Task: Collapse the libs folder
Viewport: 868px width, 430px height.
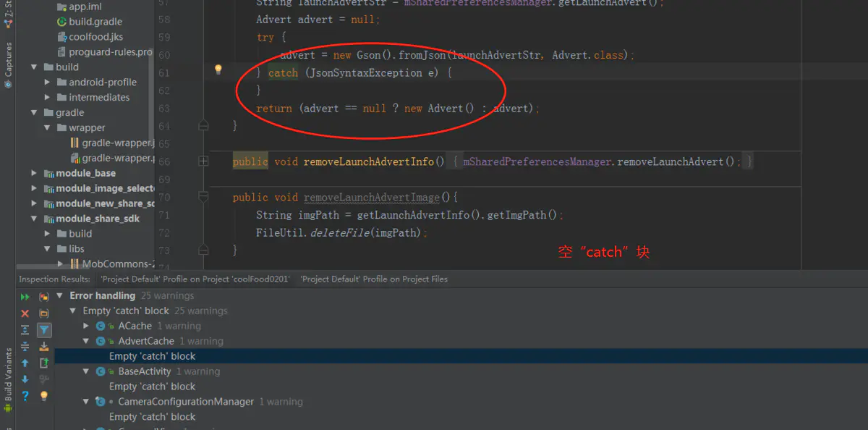Action: coord(47,249)
